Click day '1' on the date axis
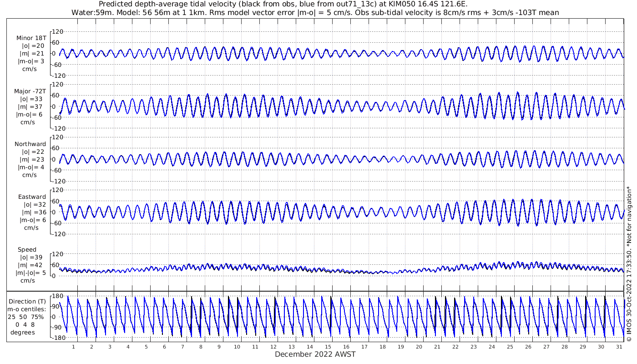Screen dimensions: 637x364 73,347
